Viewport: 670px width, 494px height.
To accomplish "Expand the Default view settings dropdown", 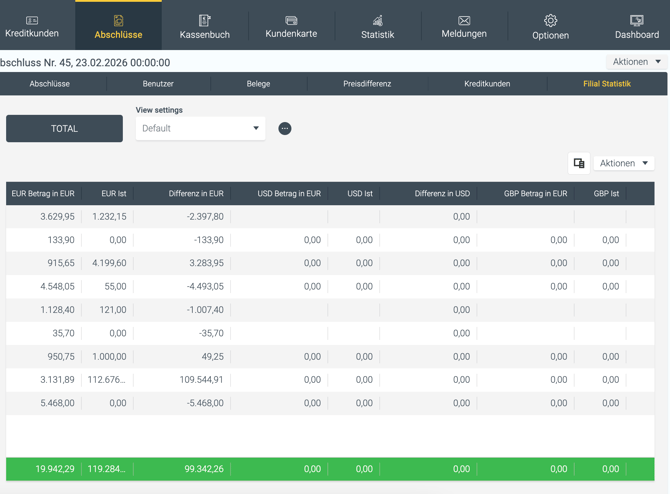I will tap(200, 128).
